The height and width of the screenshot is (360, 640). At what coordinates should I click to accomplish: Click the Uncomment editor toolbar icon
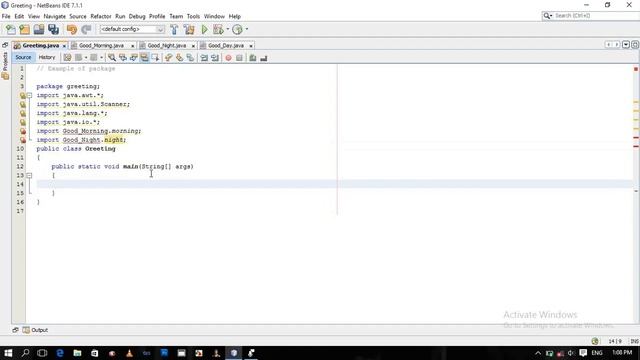click(x=264, y=58)
